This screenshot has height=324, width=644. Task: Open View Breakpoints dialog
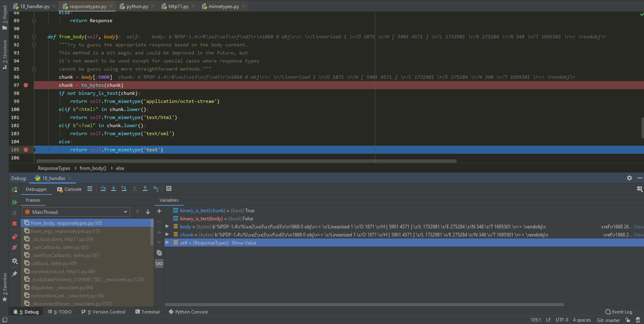point(15,237)
